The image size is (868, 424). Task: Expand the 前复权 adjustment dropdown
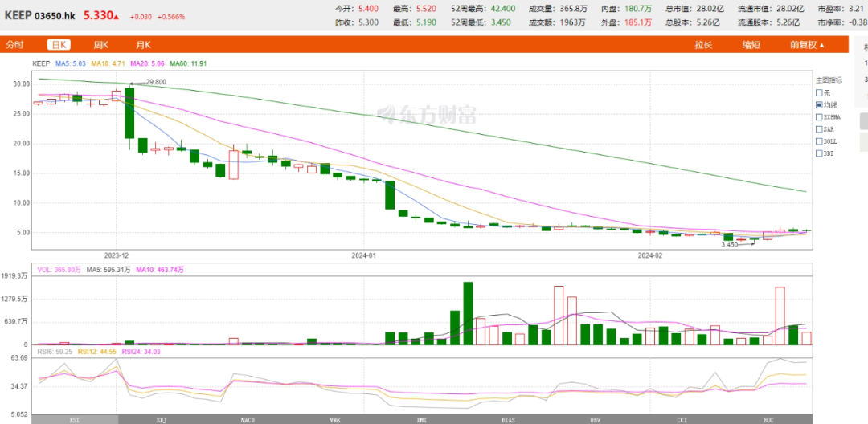pyautogui.click(x=806, y=45)
